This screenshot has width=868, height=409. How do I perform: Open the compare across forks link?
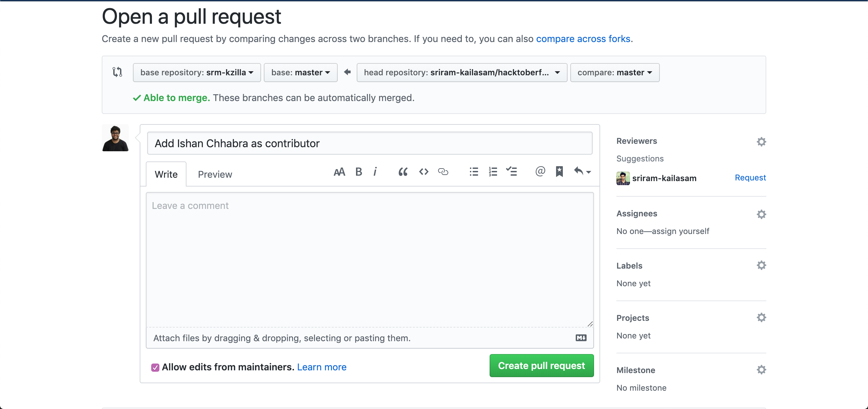583,39
